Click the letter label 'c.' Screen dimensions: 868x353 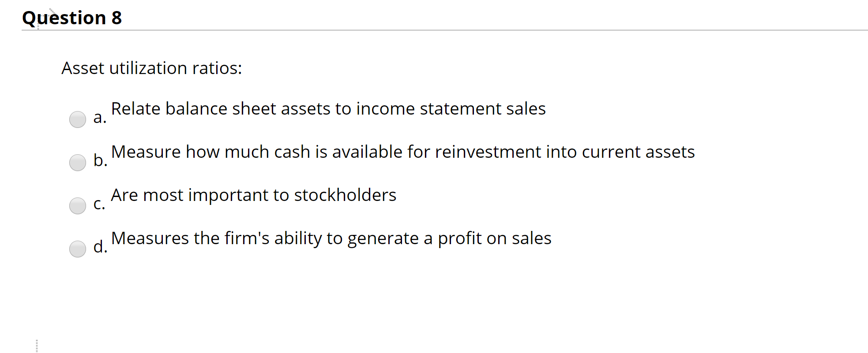click(x=99, y=204)
